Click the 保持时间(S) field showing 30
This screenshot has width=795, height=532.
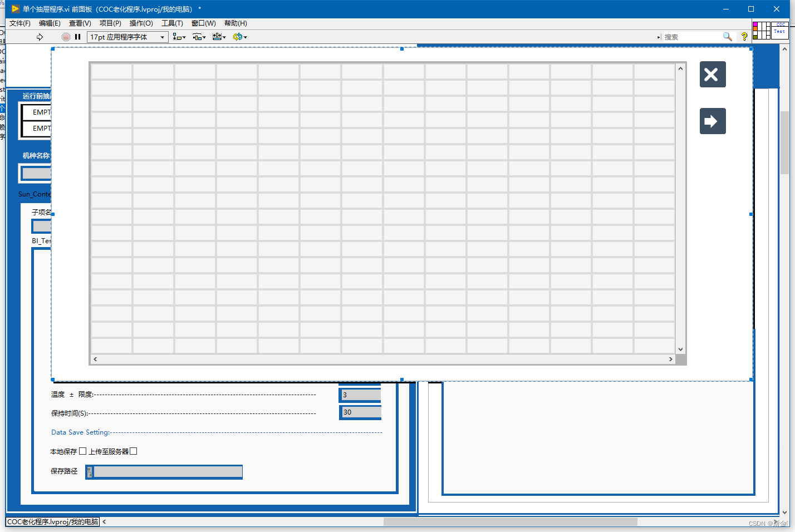[360, 412]
